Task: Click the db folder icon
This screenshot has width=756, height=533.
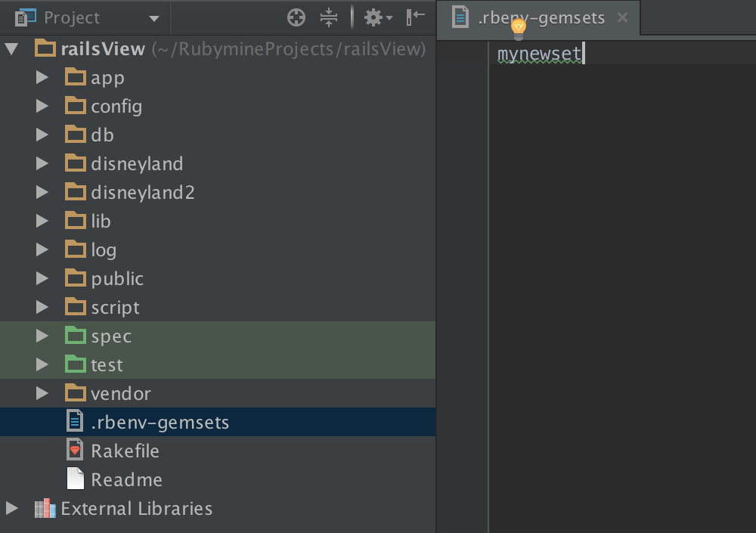Action: coord(75,134)
